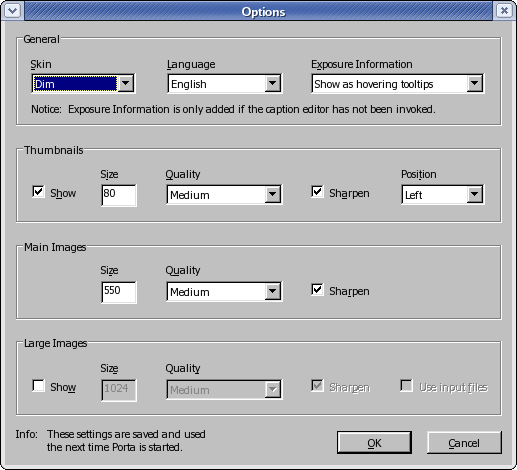Toggle the Main Images Sharpen checkbox
The image size is (517, 470).
[x=317, y=289]
